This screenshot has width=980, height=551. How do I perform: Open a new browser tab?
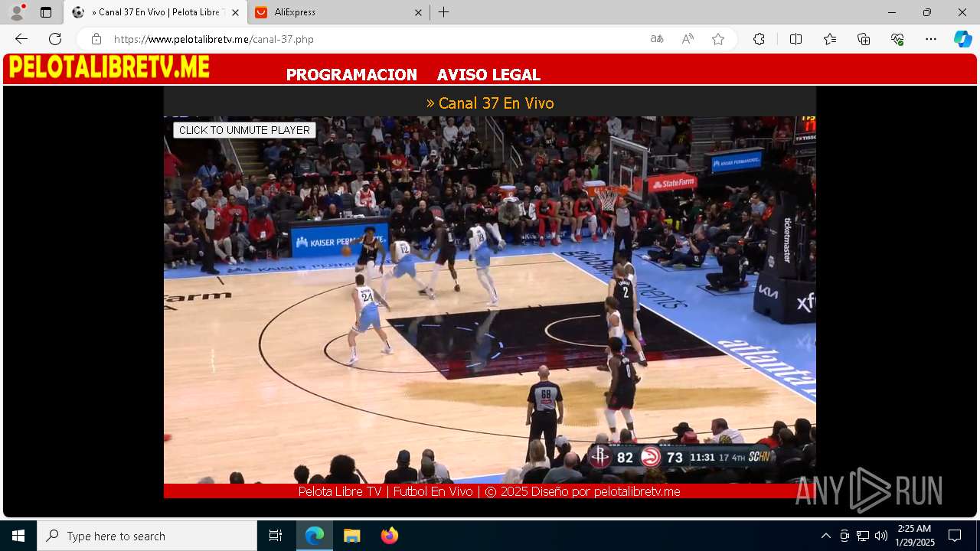444,12
